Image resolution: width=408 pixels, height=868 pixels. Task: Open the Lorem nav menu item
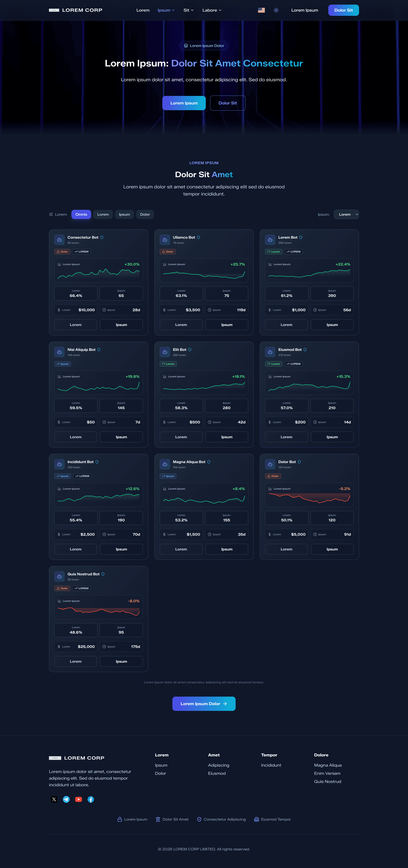[x=143, y=10]
